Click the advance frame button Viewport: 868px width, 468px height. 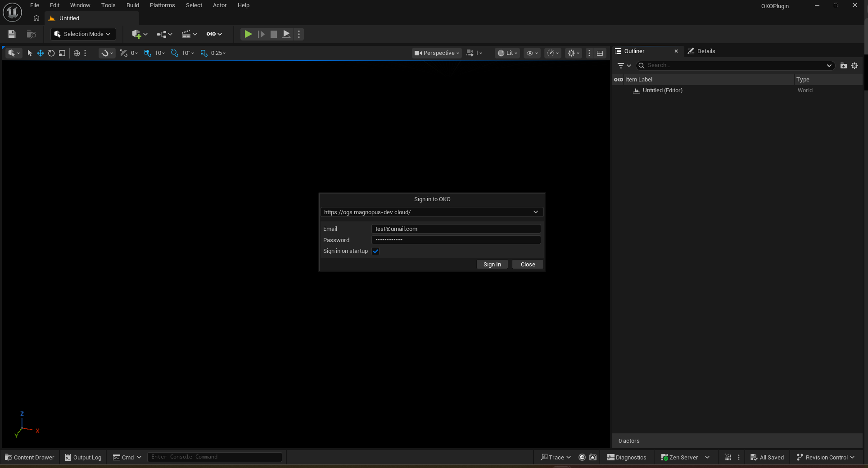coord(261,34)
